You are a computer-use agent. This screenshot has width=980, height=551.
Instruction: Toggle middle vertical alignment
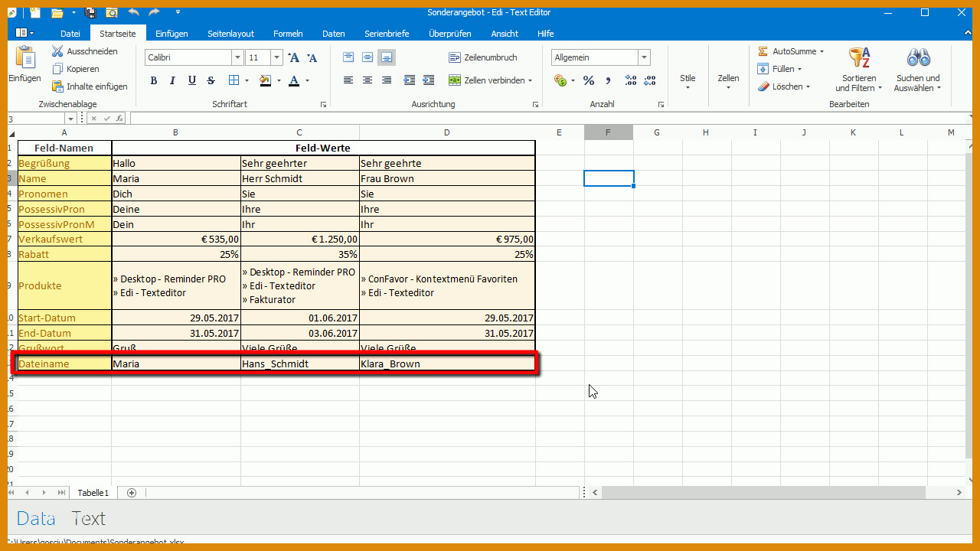pyautogui.click(x=367, y=57)
